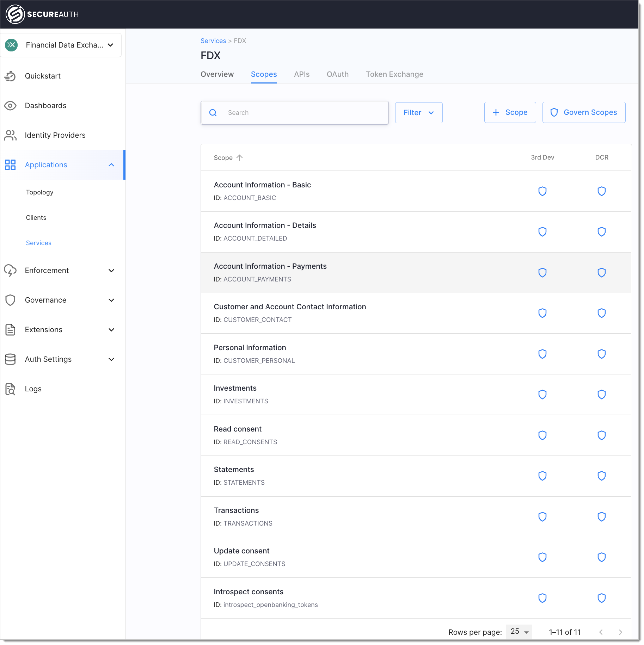This screenshot has width=644, height=645.
Task: Click the Scope column sort arrow
Action: [240, 158]
